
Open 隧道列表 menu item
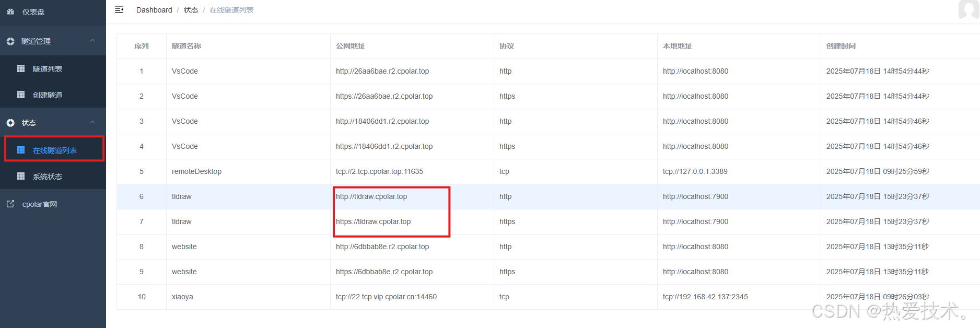(x=53, y=68)
